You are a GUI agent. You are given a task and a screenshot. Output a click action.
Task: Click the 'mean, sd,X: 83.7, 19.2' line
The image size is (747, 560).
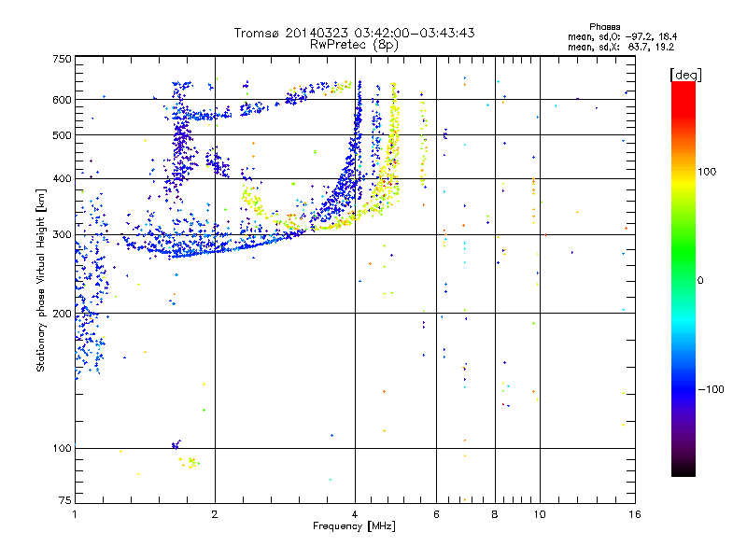click(x=621, y=47)
